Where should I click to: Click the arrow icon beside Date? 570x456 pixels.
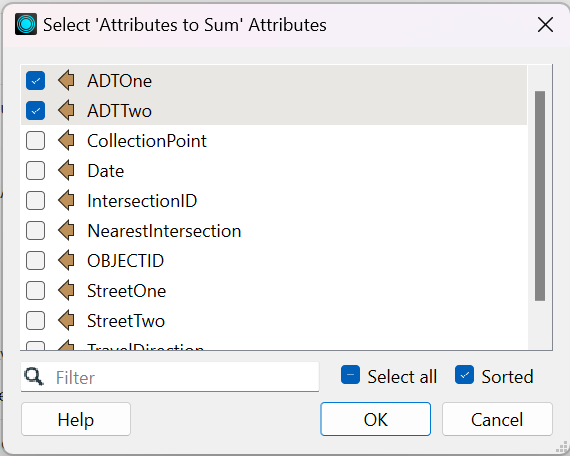[67, 171]
